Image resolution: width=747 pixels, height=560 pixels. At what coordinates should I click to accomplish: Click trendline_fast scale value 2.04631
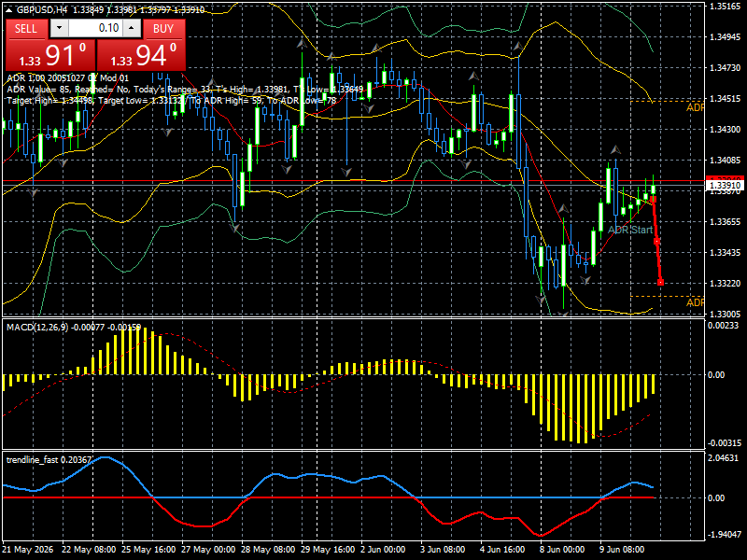point(723,458)
